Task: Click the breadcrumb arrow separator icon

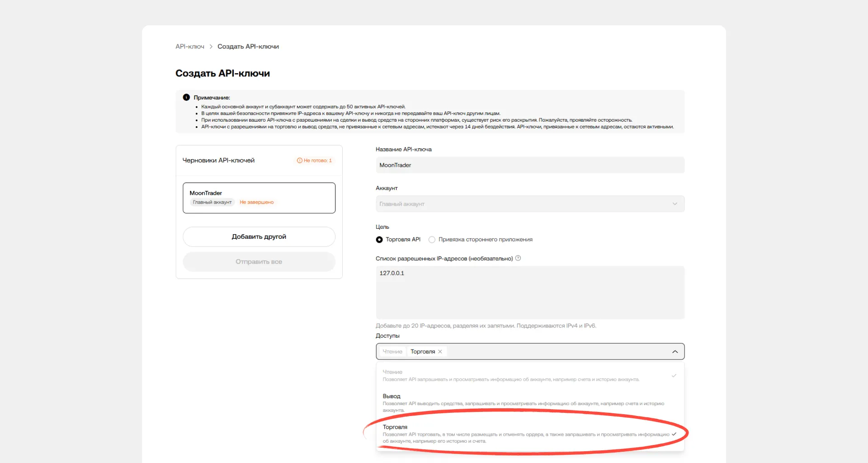Action: 211,47
